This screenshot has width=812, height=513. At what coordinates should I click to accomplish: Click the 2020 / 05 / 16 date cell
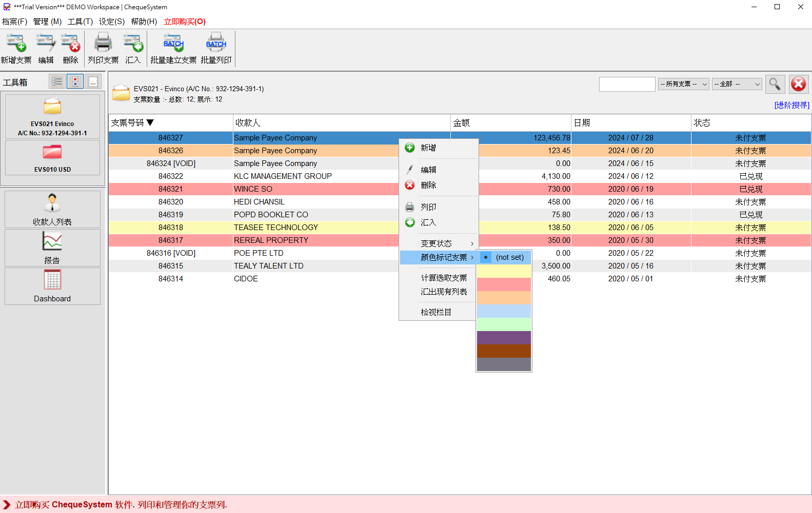pos(631,266)
